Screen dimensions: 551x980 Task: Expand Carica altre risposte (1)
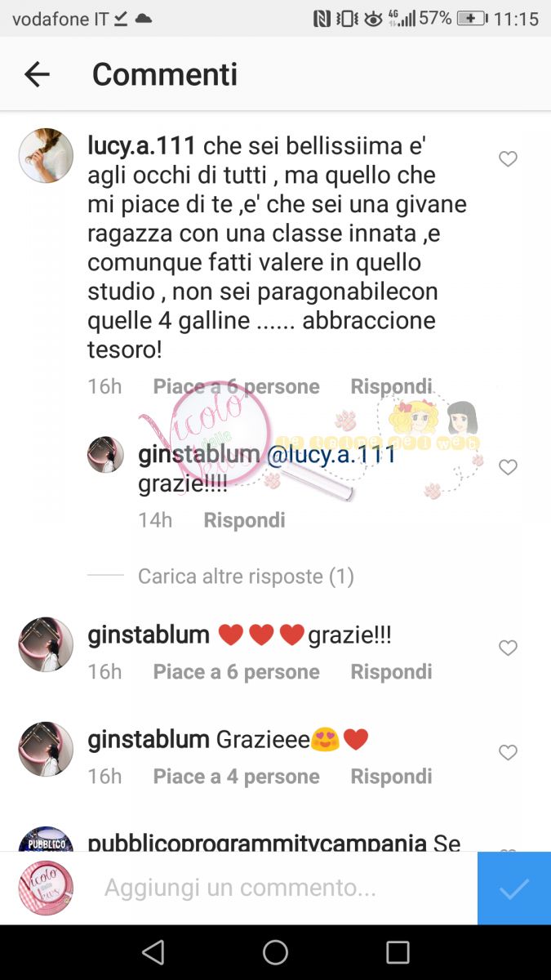(246, 577)
